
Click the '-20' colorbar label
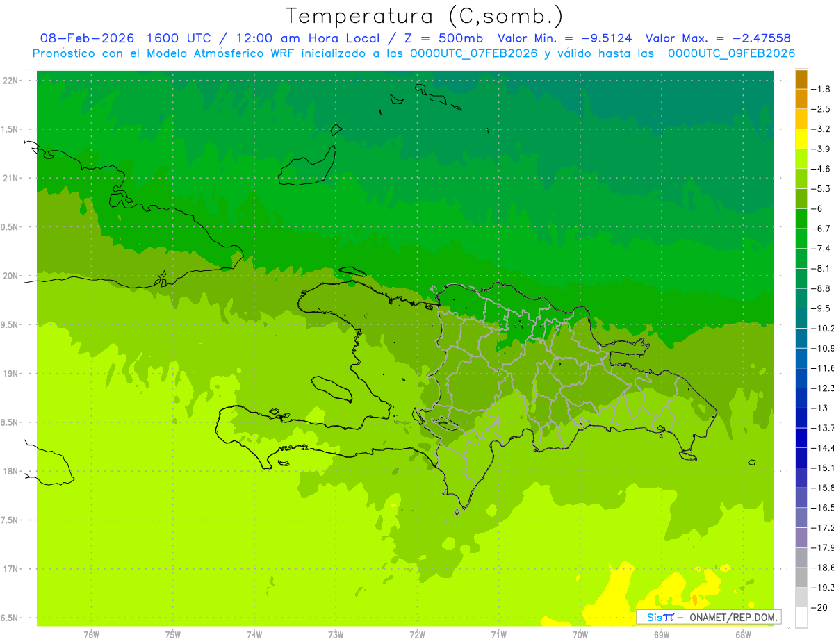click(820, 608)
